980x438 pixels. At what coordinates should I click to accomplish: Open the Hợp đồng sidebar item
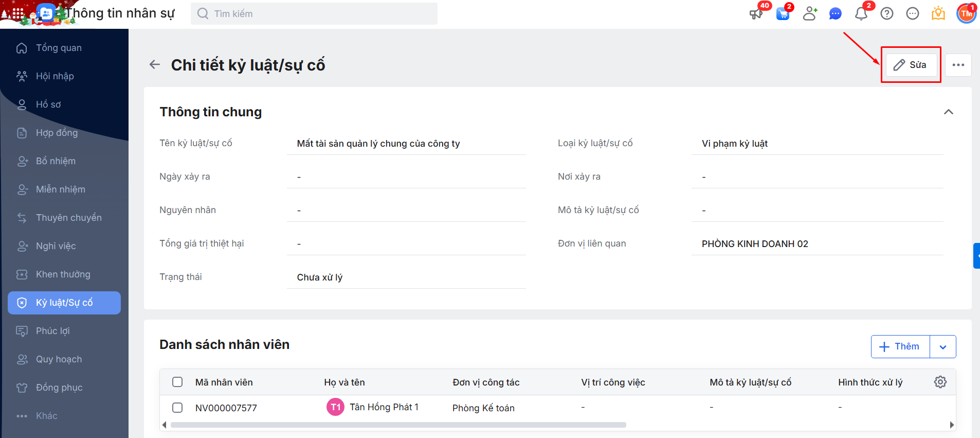tap(57, 133)
